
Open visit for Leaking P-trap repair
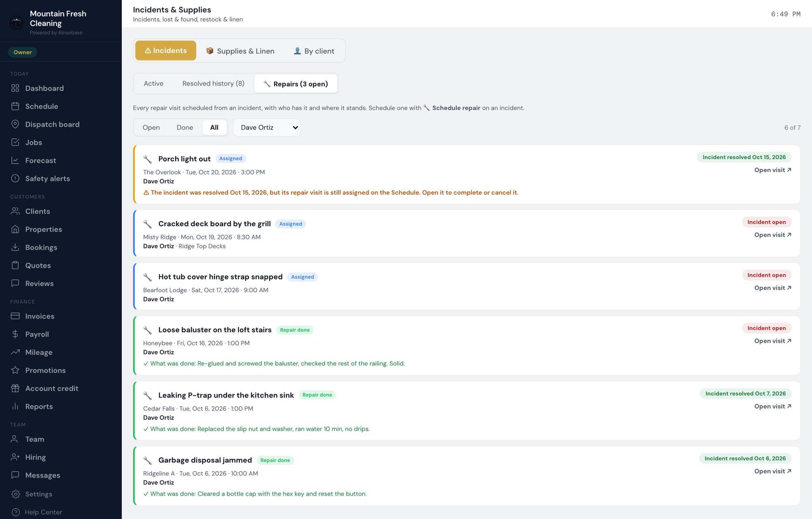[773, 407]
